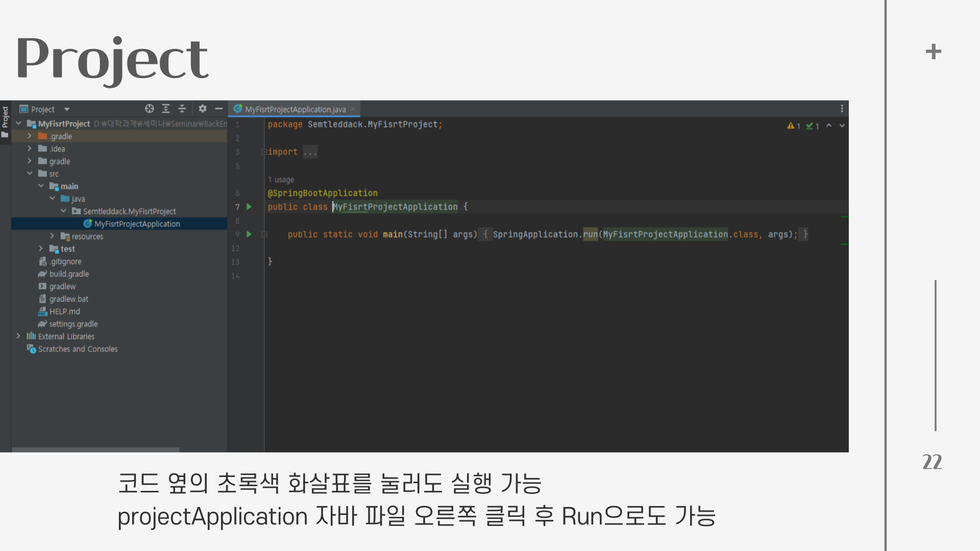Collapse the src folder

[30, 173]
